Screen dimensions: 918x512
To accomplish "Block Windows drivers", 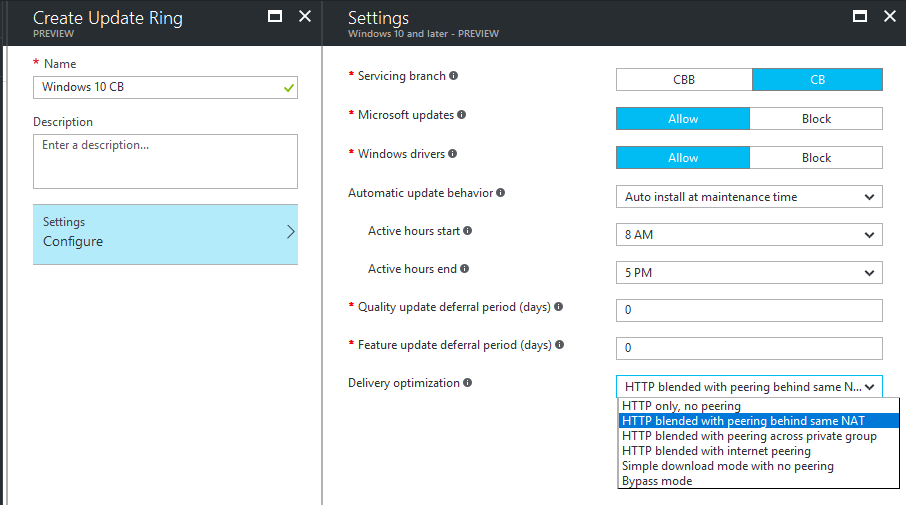I will tap(816, 158).
